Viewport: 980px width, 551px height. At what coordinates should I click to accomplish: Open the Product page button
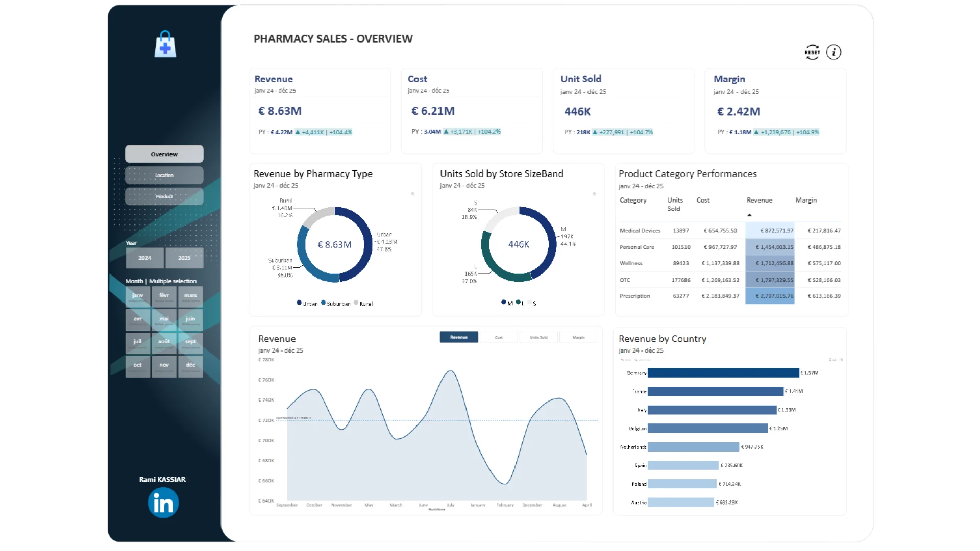tap(164, 196)
